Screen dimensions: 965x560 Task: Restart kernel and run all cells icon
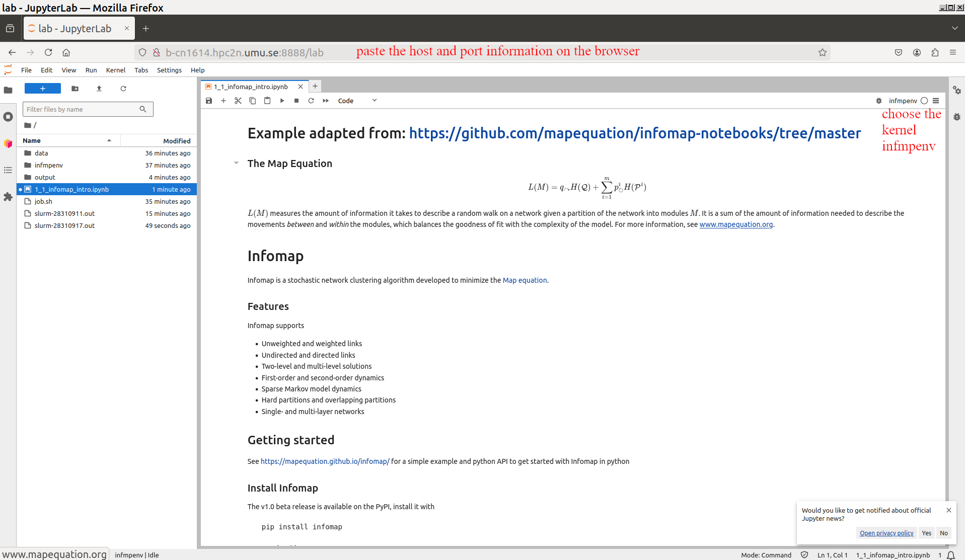326,101
